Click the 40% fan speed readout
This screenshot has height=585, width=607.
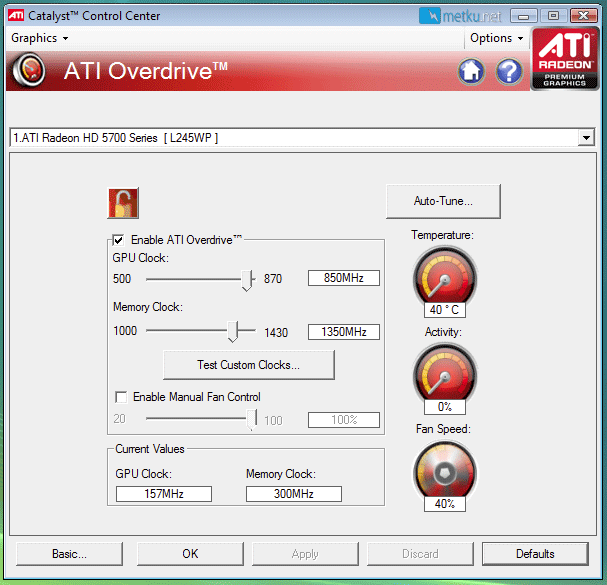click(445, 504)
